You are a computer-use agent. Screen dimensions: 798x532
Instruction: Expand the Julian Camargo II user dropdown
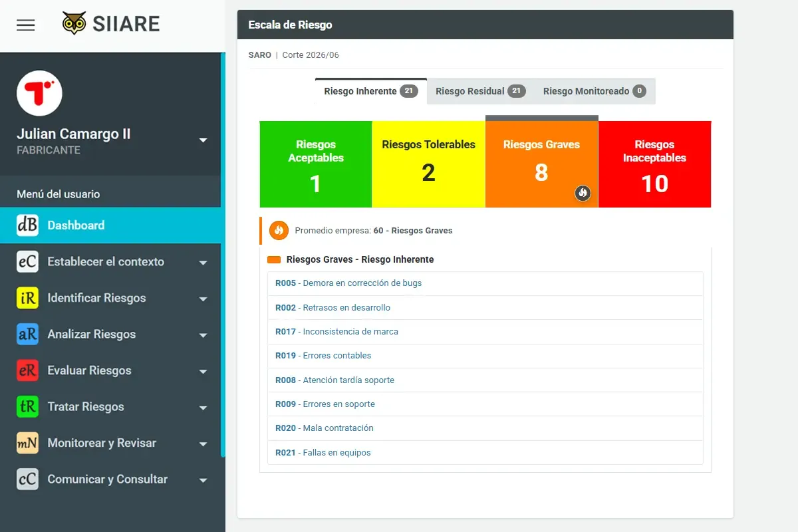[203, 140]
